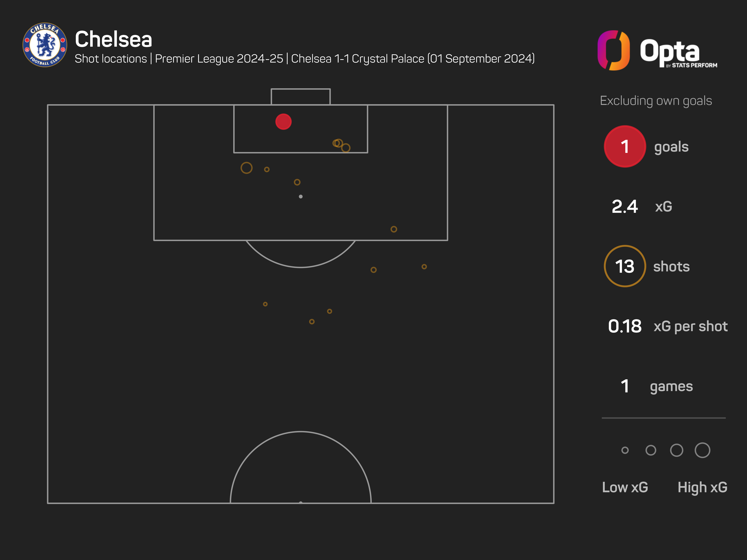Click the Chelsea title heading
The height and width of the screenshot is (560, 747).
coord(114,39)
